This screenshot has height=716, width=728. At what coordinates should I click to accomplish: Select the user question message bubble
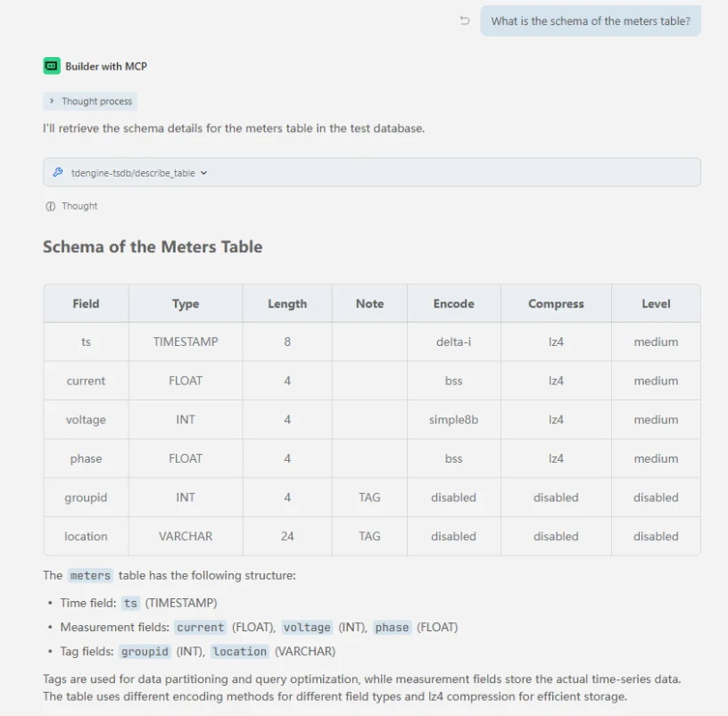click(x=590, y=21)
